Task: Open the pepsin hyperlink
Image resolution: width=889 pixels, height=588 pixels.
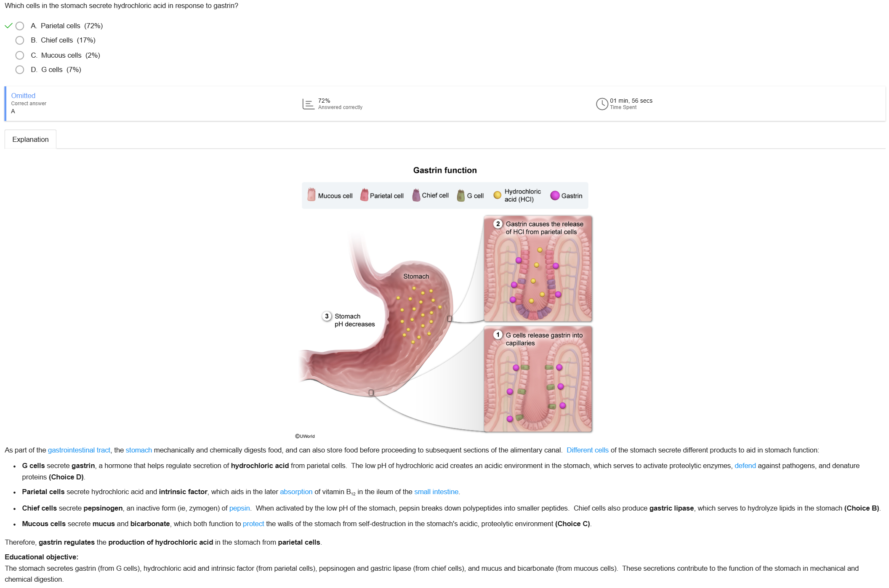Action: 240,508
